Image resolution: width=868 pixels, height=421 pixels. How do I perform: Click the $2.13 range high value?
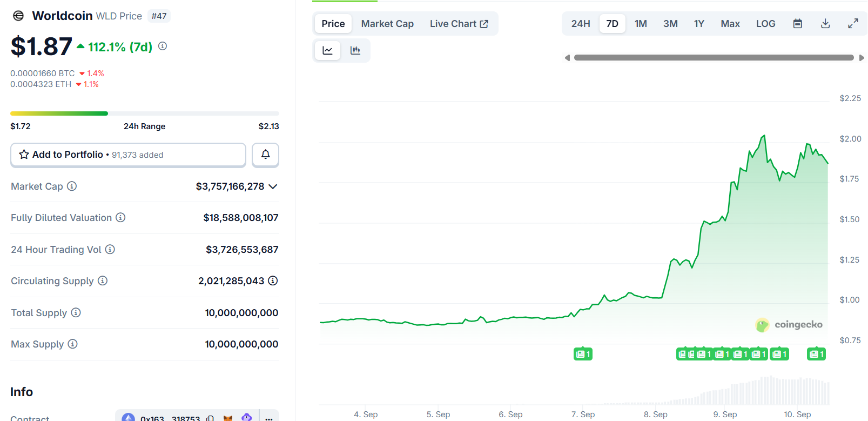268,126
